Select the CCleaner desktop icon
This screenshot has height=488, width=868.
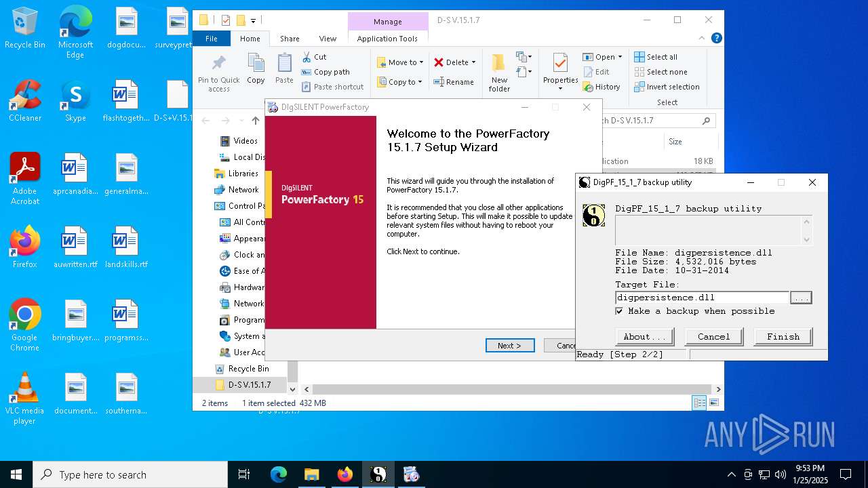coord(25,100)
